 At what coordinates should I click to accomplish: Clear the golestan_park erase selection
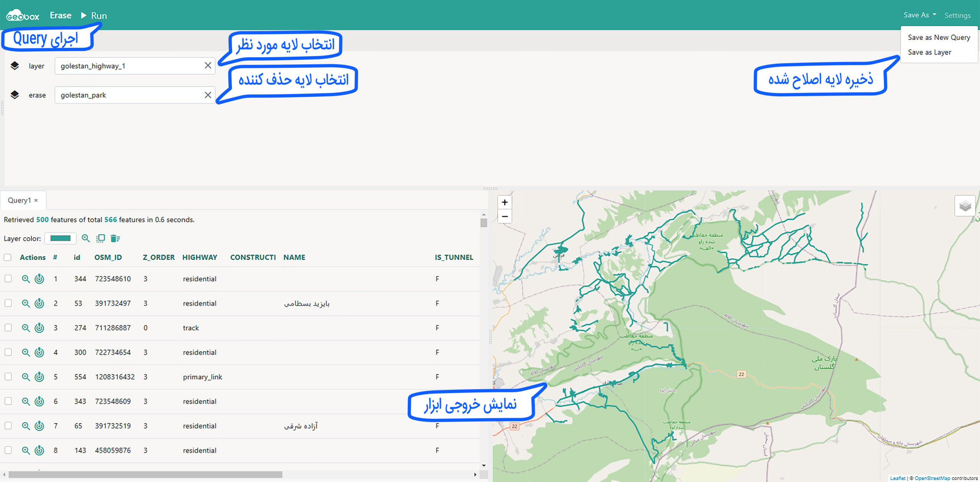[x=208, y=95]
